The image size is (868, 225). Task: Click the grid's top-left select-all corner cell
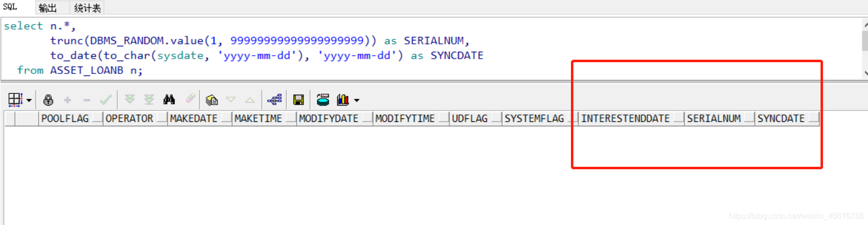[x=9, y=118]
